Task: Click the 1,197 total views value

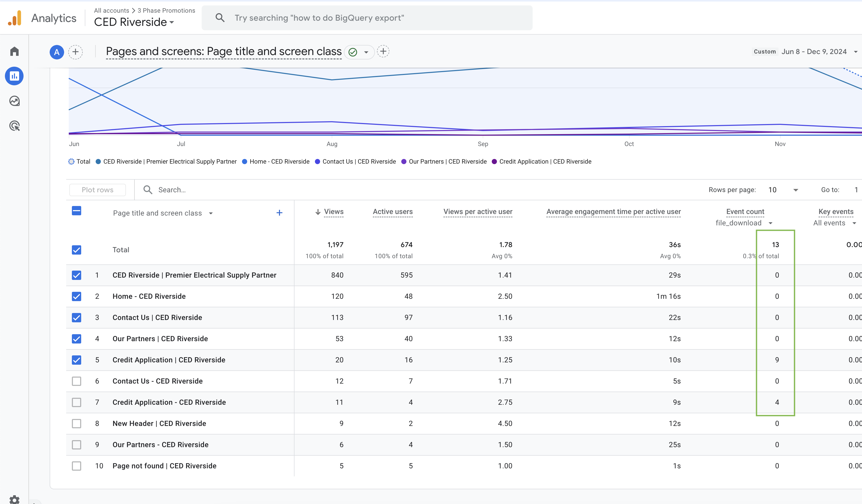Action: [335, 245]
